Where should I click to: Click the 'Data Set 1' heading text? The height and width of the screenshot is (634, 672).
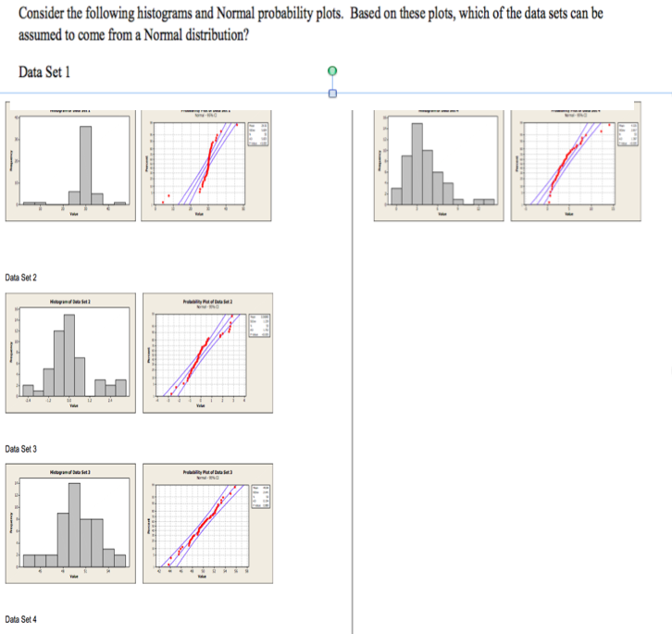44,72
